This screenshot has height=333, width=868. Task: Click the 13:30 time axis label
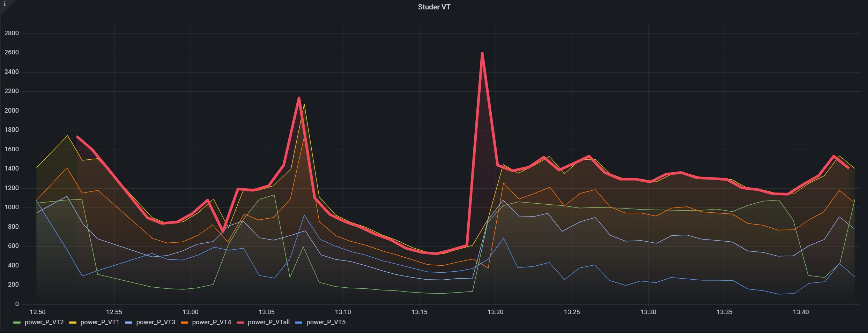point(648,312)
